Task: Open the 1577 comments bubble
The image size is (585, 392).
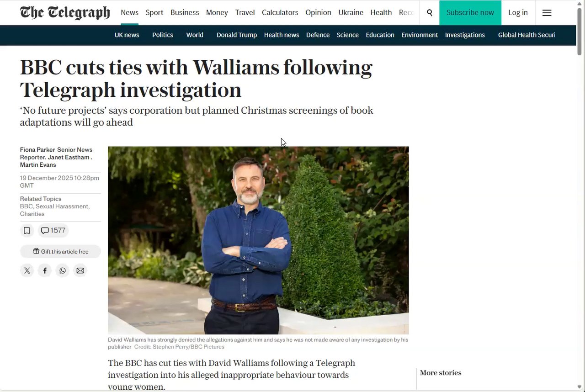Action: [x=53, y=231]
